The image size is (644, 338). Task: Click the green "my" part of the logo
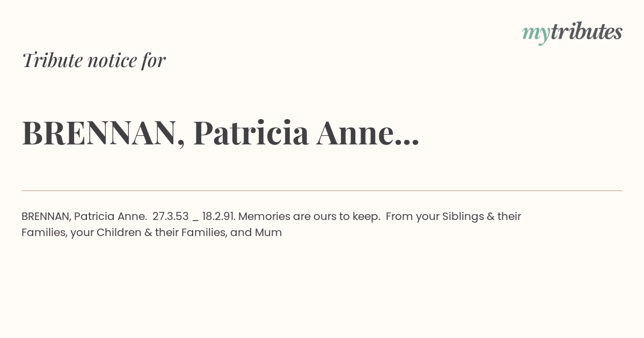[536, 33]
